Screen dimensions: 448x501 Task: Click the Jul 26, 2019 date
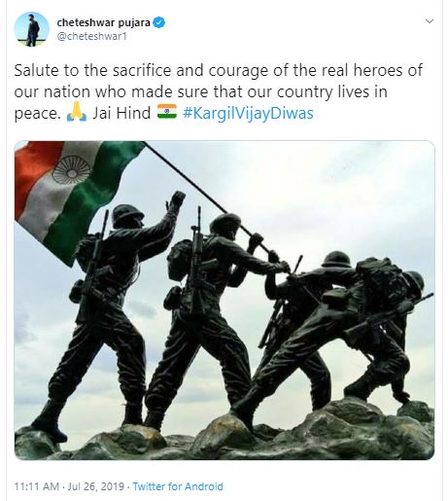coord(96,486)
